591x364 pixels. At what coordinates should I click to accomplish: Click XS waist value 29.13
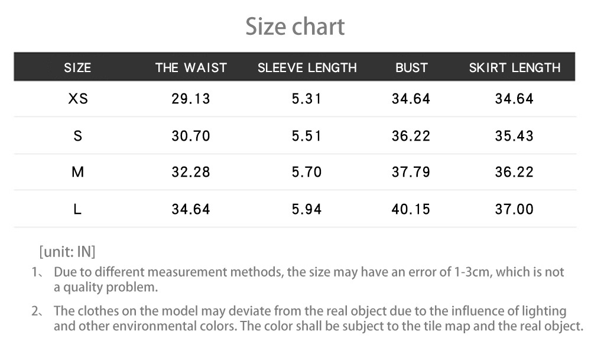tap(191, 99)
